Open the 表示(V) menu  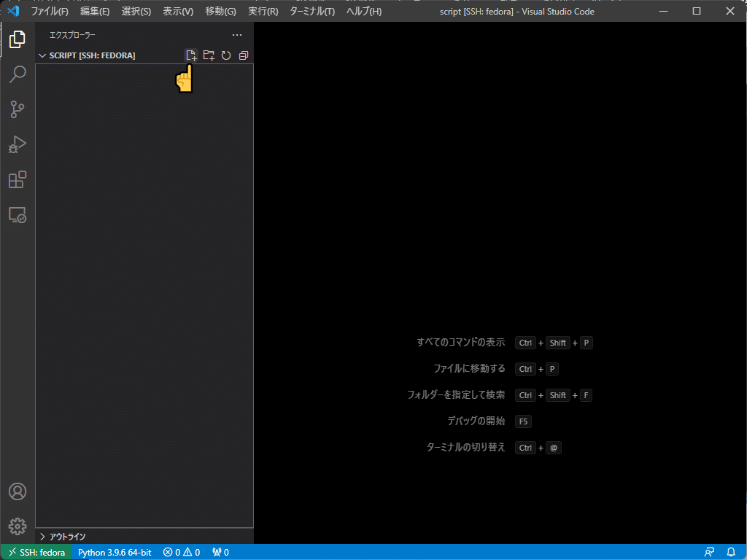178,11
